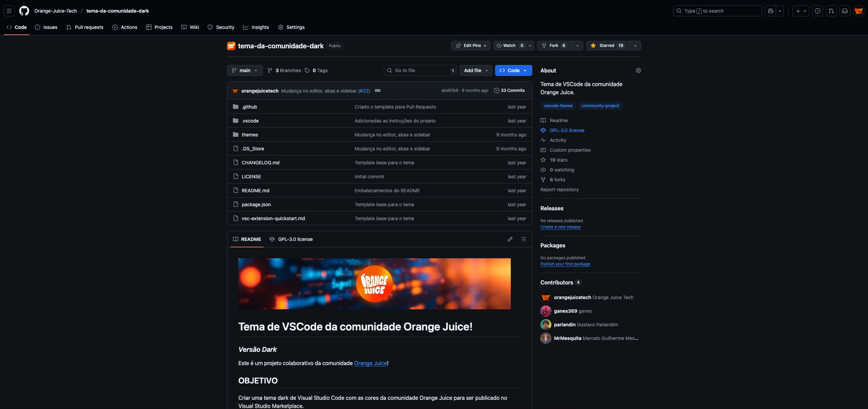Edit the README with pencil icon
The width and height of the screenshot is (868, 409).
click(510, 239)
